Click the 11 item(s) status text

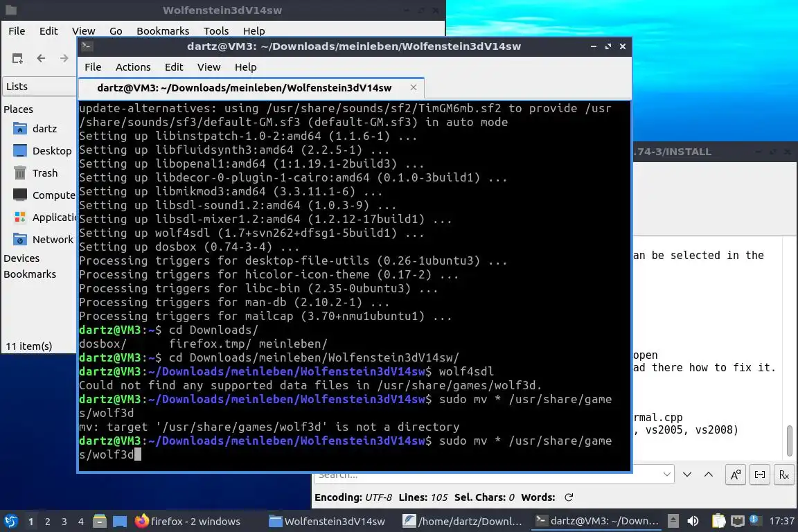[29, 346]
